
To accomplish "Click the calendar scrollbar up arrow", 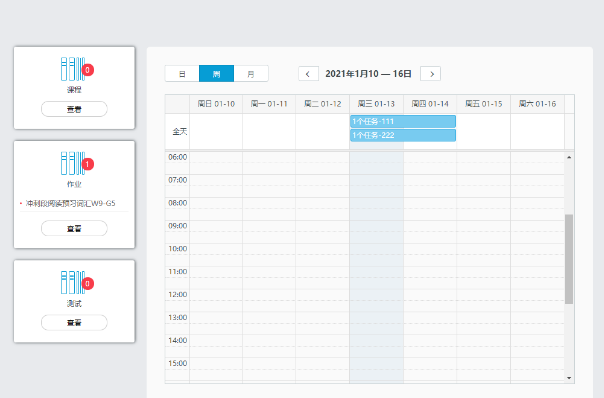I will [569, 157].
